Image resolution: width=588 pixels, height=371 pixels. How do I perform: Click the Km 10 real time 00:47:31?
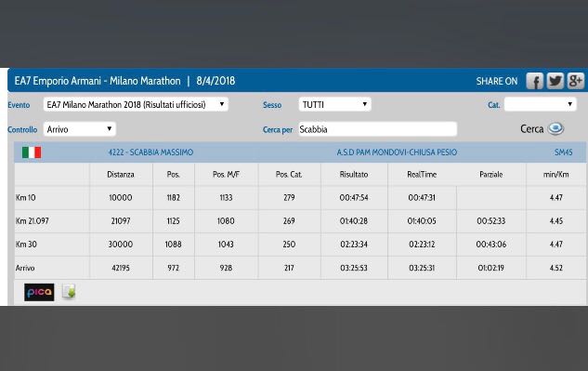(422, 197)
